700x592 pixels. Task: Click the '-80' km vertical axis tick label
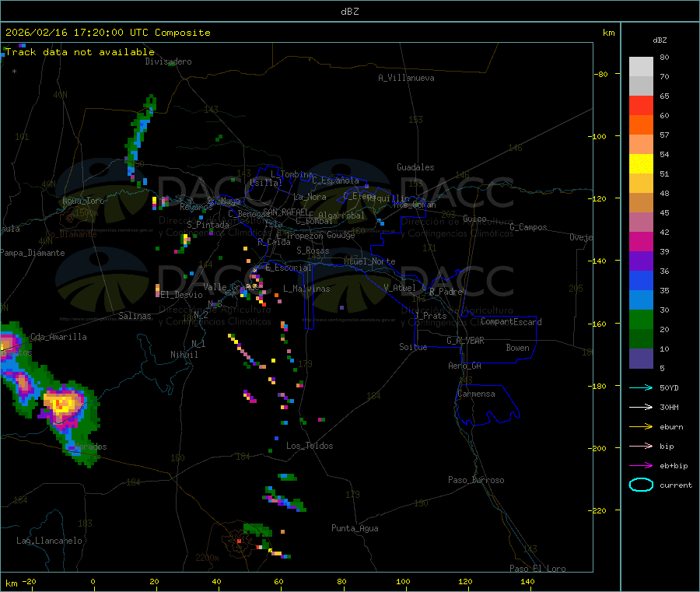pos(600,74)
